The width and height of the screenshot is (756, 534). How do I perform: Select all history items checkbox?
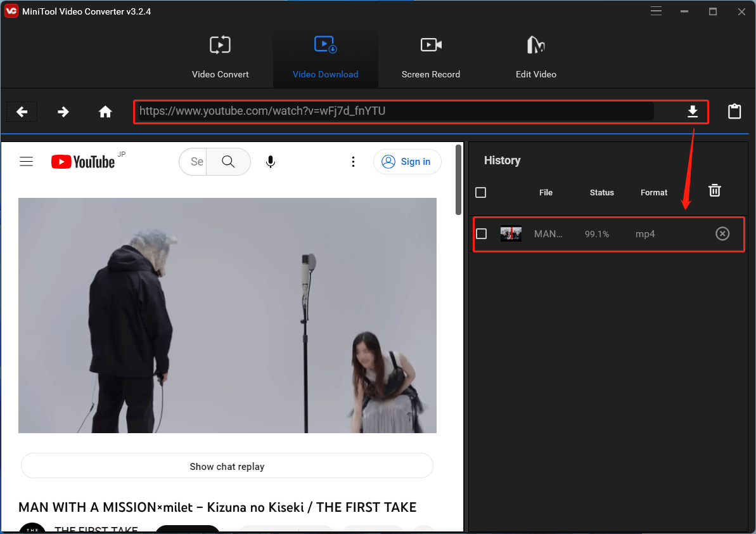point(481,192)
